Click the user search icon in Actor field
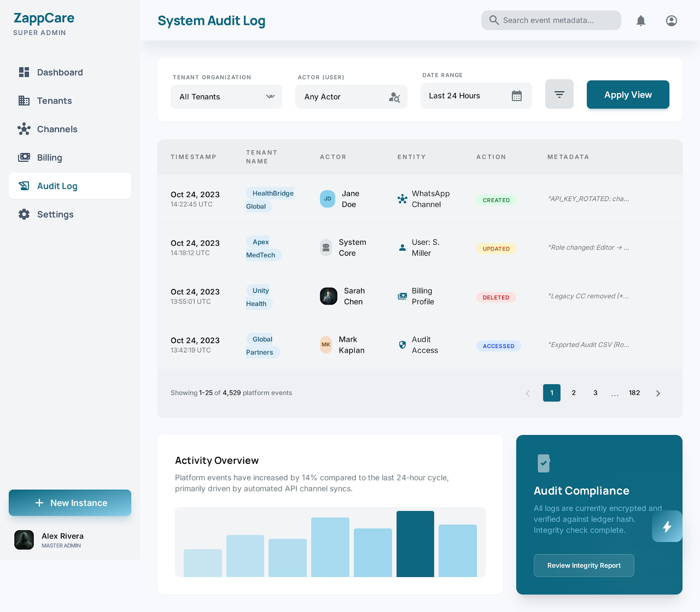The width and height of the screenshot is (700, 612). pyautogui.click(x=394, y=97)
